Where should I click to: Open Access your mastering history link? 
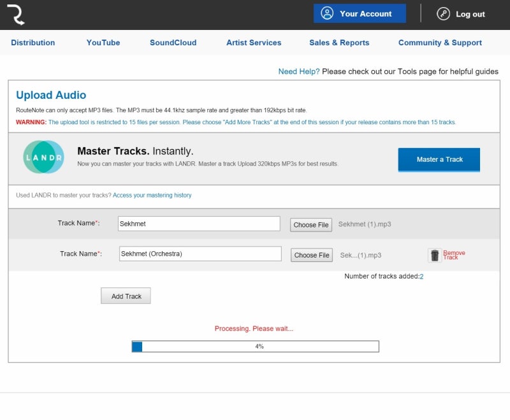click(x=152, y=195)
